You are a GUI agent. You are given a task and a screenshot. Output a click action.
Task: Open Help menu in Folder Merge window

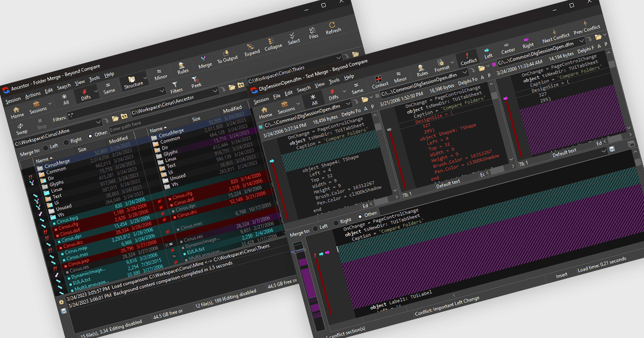coord(109,75)
